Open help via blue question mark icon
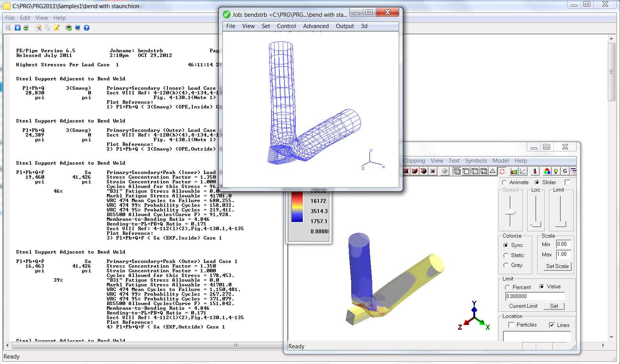The height and width of the screenshot is (364, 620). (87, 28)
